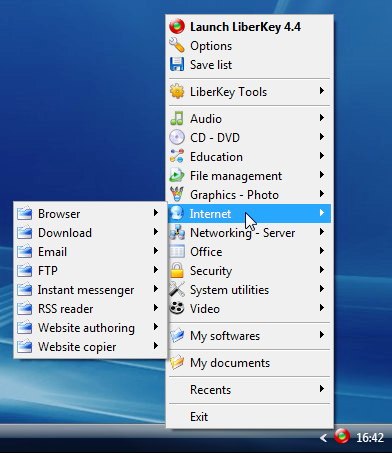This screenshot has height=453, width=392.
Task: Click the RSS reader folder icon
Action: 25,308
